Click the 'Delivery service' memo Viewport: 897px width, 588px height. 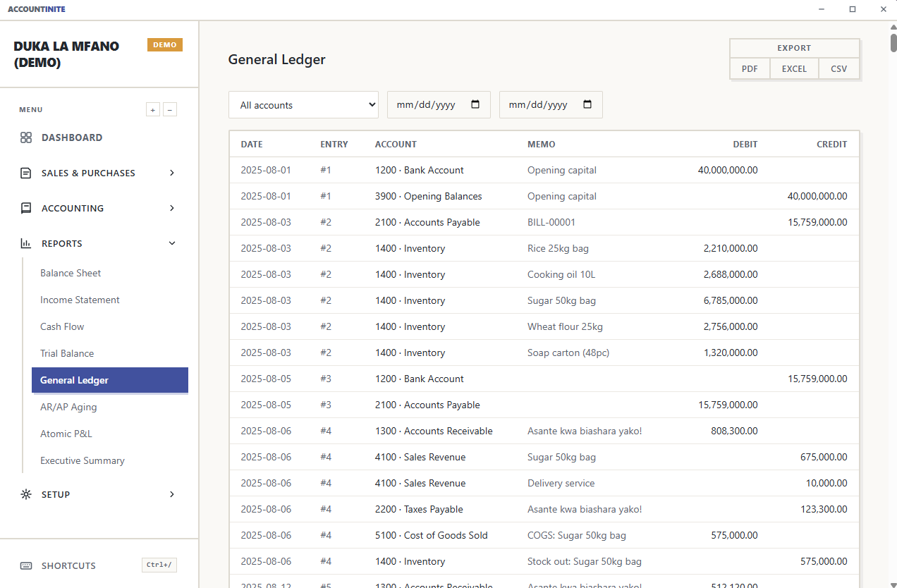coord(561,483)
